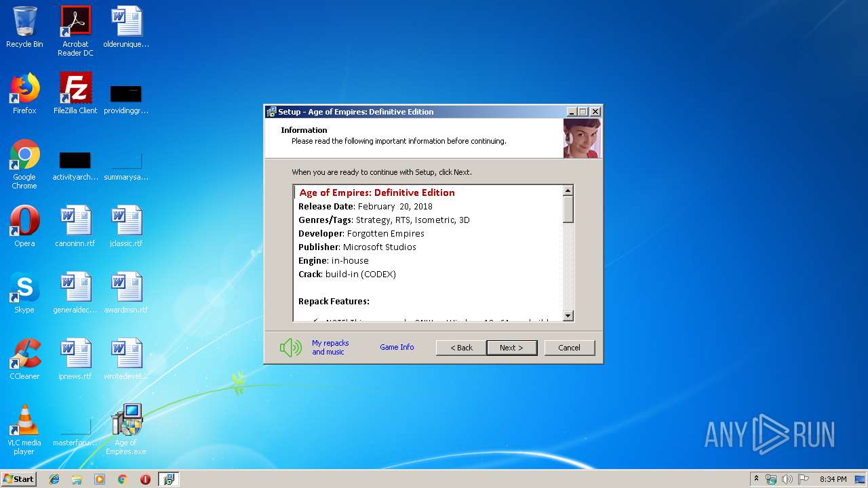Cancel the Age of Empires setup

(x=569, y=348)
